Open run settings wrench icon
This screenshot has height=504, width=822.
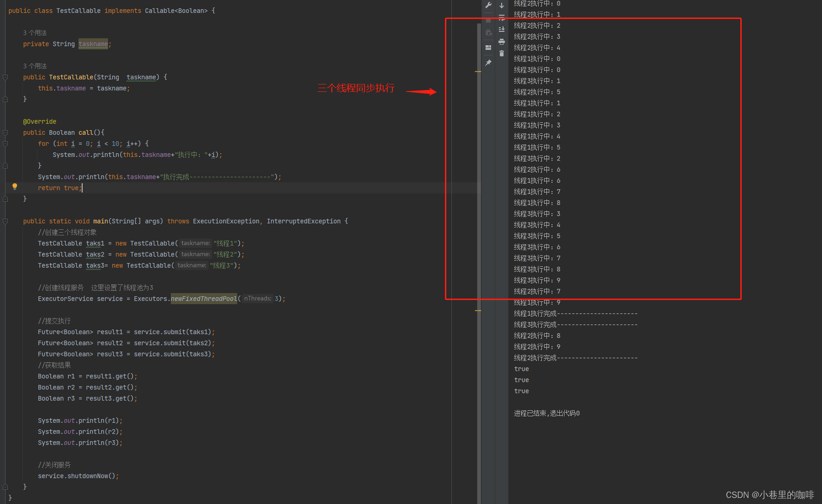pos(488,5)
